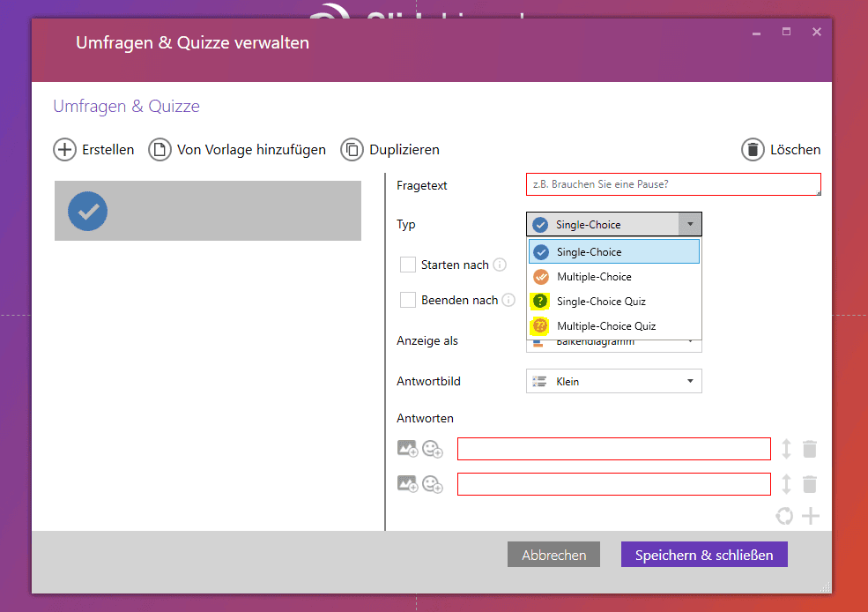Click into the Fragetext input field
The image size is (868, 612).
click(x=673, y=184)
